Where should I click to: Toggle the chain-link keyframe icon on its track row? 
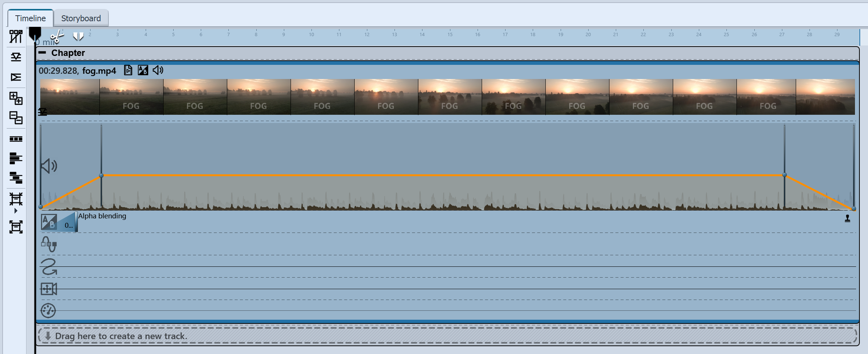click(x=48, y=245)
